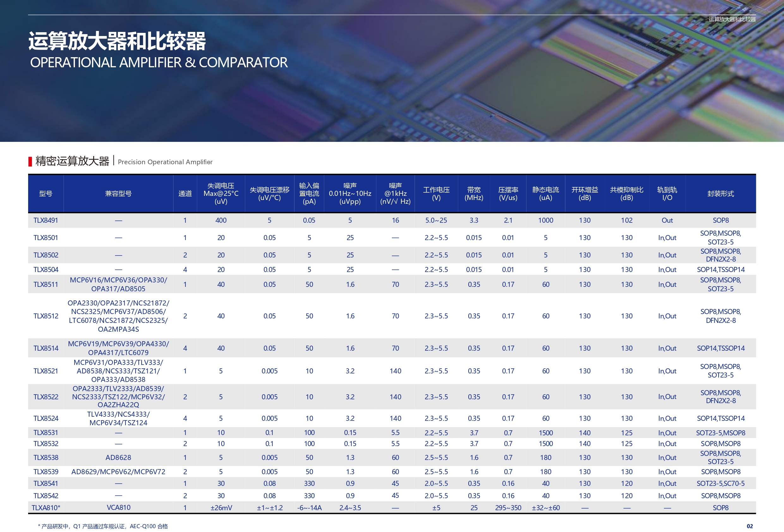Click the TLX8538 model cell
The image size is (784, 532).
(x=46, y=457)
